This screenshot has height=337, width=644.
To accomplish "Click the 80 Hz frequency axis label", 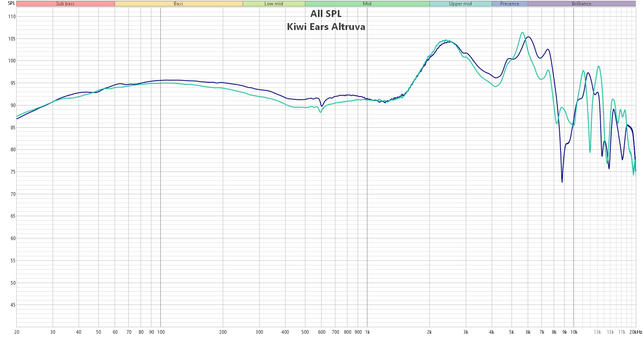I will [141, 332].
